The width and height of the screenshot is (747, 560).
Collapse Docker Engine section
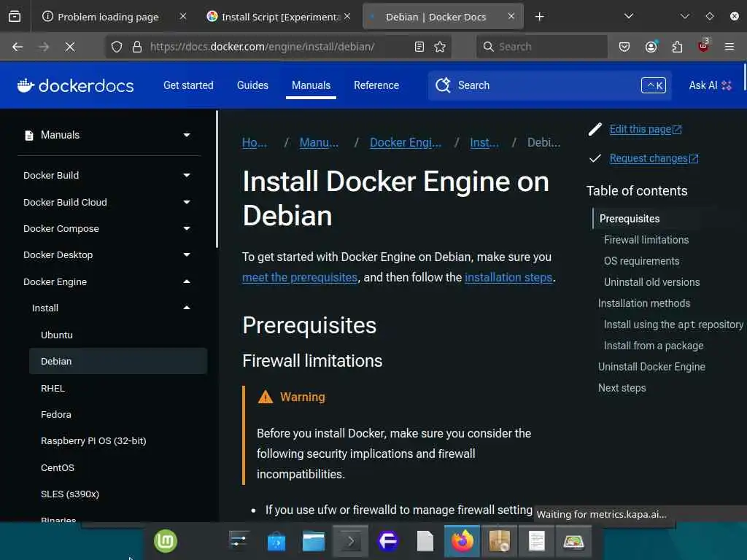[187, 281]
